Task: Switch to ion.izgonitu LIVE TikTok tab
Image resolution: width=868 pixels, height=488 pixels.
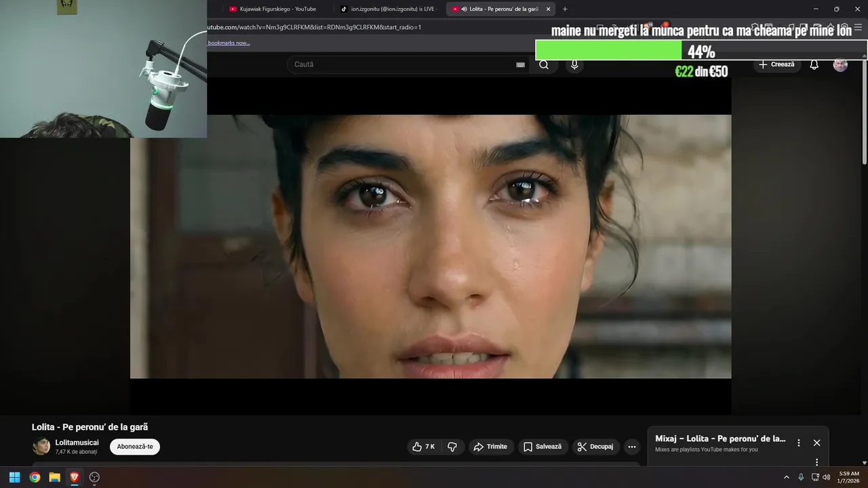Action: 389,9
